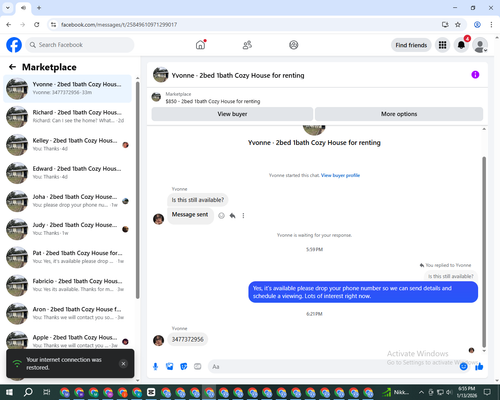Image resolution: width=500 pixels, height=400 pixels.
Task: Open the Windows notification center
Action: click(x=487, y=392)
